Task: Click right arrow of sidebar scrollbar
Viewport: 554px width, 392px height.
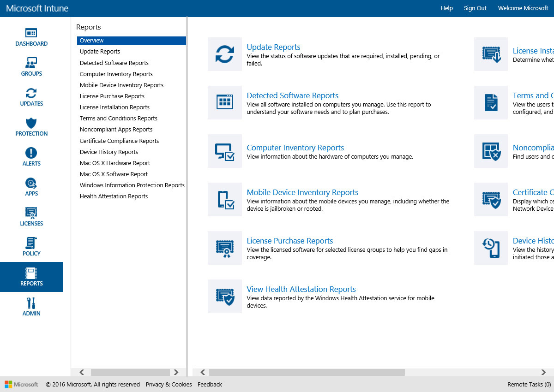Action: click(176, 372)
